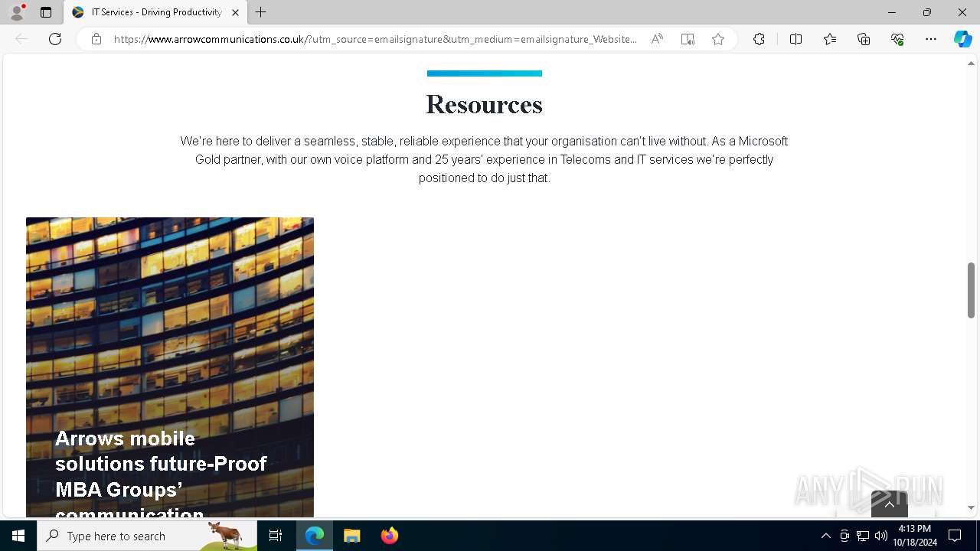Go back to previous page
Image resolution: width=980 pixels, height=551 pixels.
tap(21, 39)
